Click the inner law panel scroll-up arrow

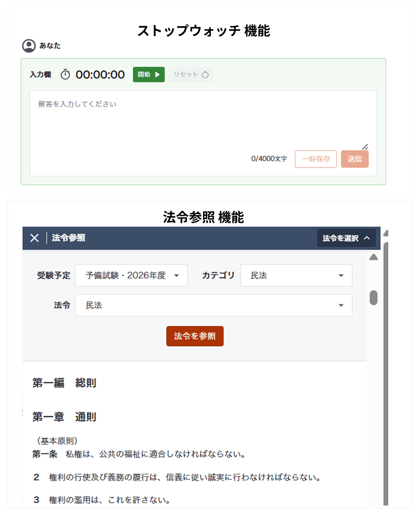(x=373, y=257)
